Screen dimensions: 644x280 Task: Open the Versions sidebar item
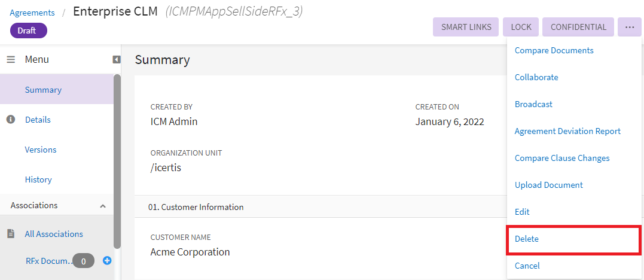(41, 150)
